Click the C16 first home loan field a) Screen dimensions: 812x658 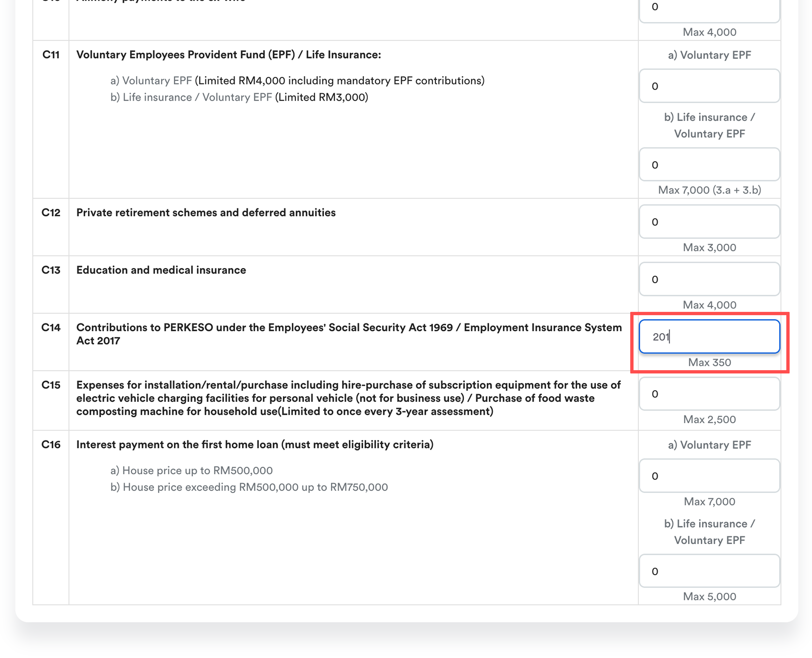point(709,476)
